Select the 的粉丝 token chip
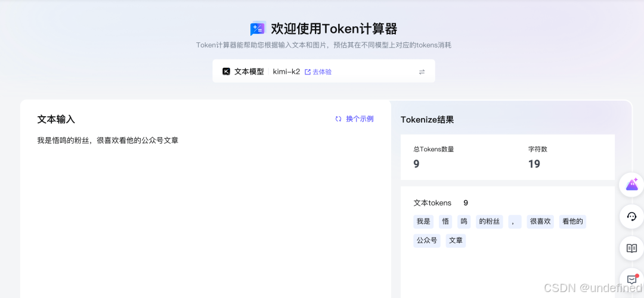The image size is (644, 298). [489, 222]
